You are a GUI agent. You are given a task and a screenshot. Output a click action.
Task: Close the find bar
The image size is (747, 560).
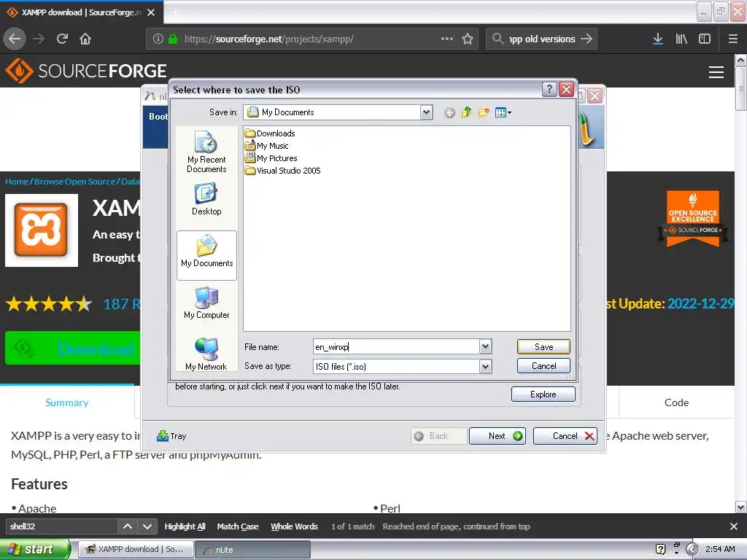[x=734, y=526]
